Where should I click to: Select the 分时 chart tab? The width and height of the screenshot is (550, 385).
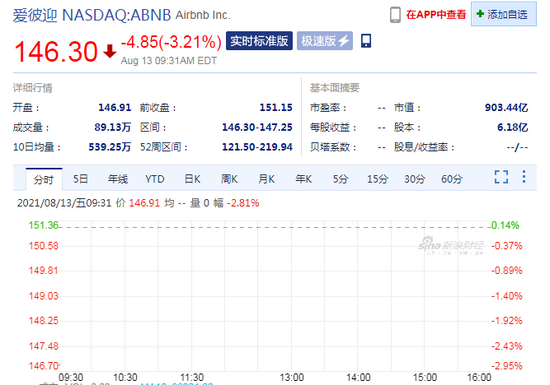point(44,180)
